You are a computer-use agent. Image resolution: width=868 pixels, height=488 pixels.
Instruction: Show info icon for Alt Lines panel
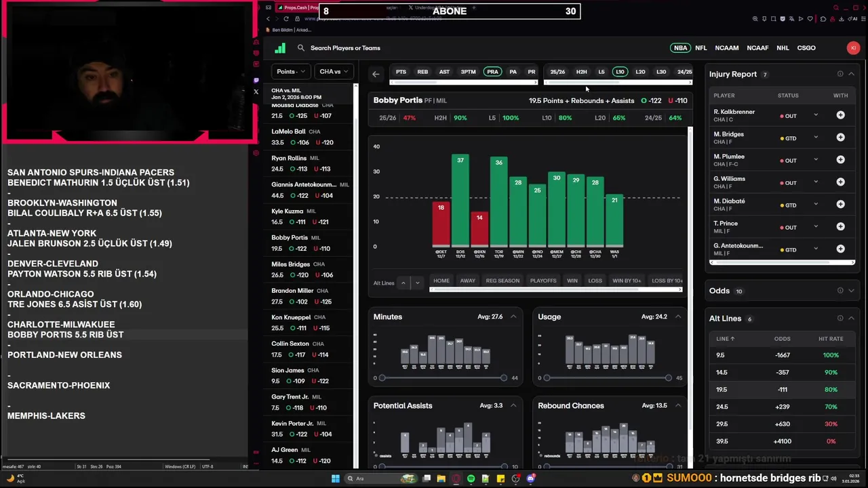(840, 319)
